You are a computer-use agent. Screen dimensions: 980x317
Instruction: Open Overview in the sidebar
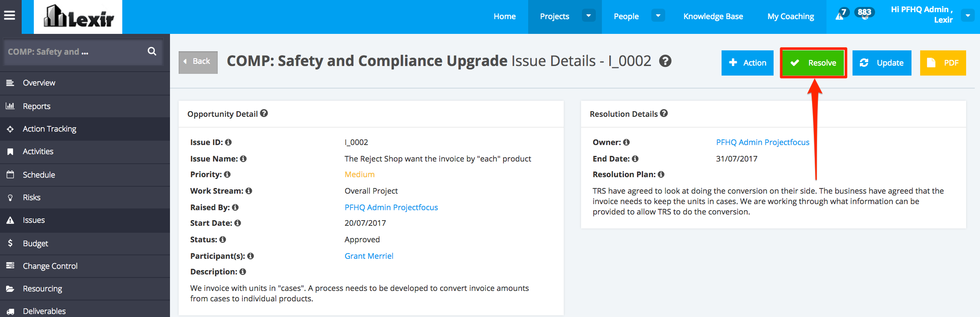[x=85, y=83]
